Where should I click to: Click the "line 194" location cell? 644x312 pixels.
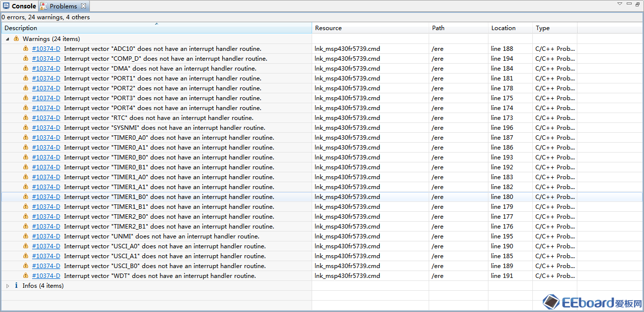[502, 58]
